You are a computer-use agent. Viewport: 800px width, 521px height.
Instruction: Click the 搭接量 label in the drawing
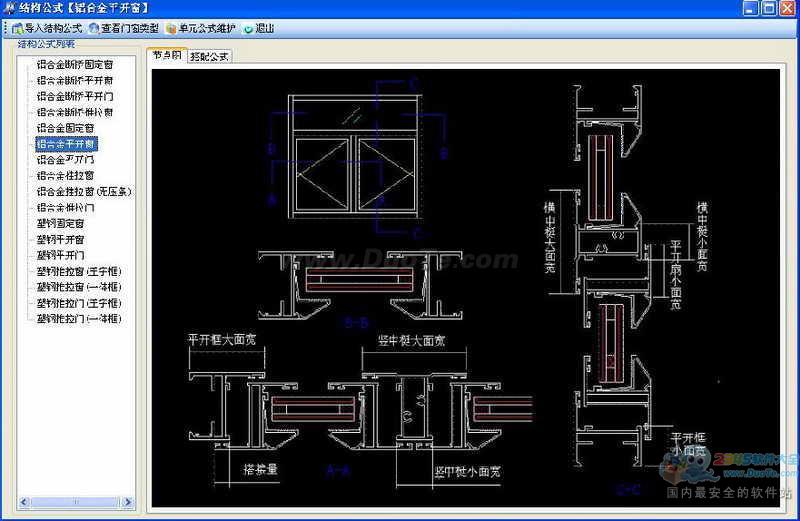[x=260, y=469]
